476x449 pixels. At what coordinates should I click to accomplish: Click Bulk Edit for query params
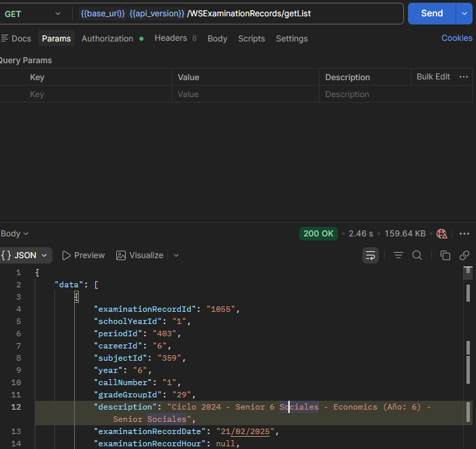pos(433,77)
